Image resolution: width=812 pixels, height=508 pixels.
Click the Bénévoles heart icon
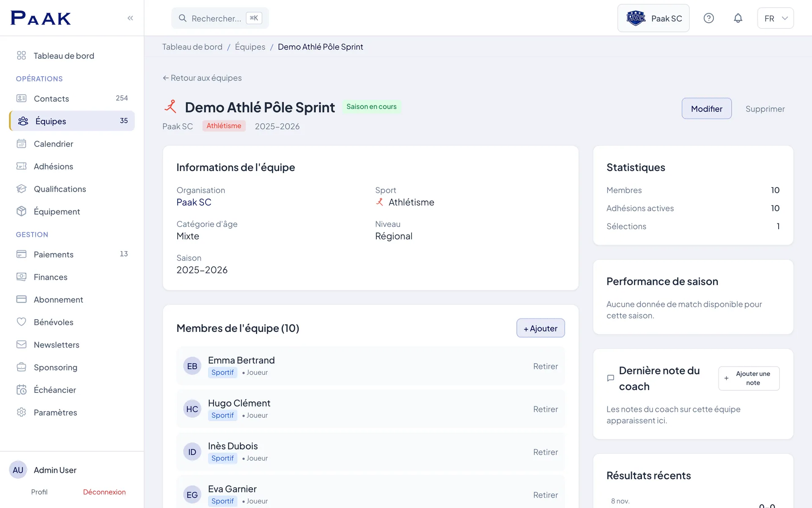pyautogui.click(x=21, y=322)
